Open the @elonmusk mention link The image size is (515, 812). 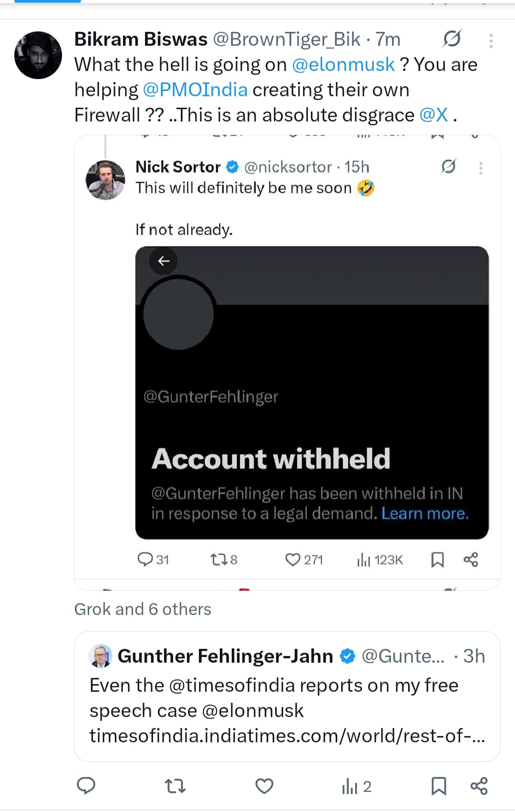(x=343, y=64)
